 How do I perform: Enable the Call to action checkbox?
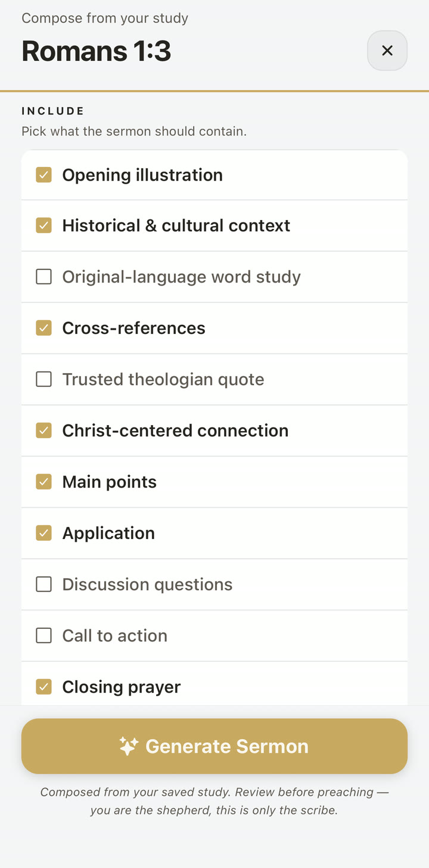pos(43,635)
